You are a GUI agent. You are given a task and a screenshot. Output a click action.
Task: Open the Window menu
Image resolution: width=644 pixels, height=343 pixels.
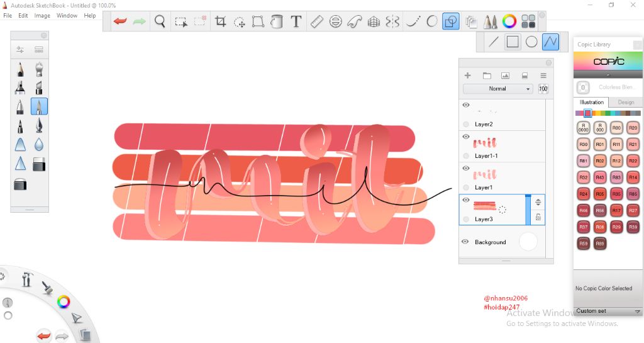67,16
